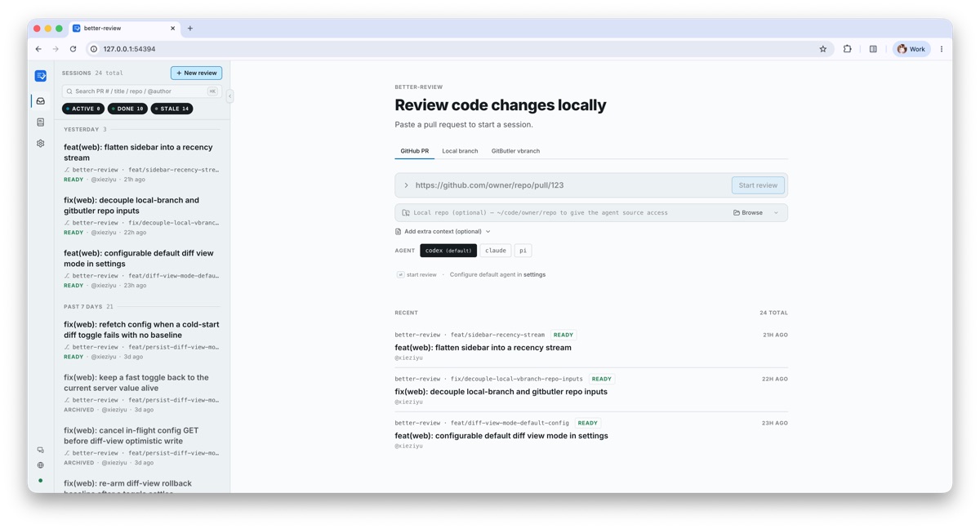Open sidebar session cancel in-flight config GET
Screen dimensions: 980x529
point(141,446)
